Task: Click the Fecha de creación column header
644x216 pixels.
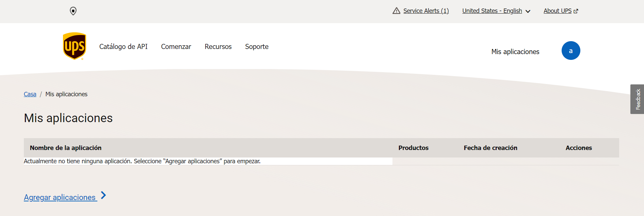Action: [490, 148]
